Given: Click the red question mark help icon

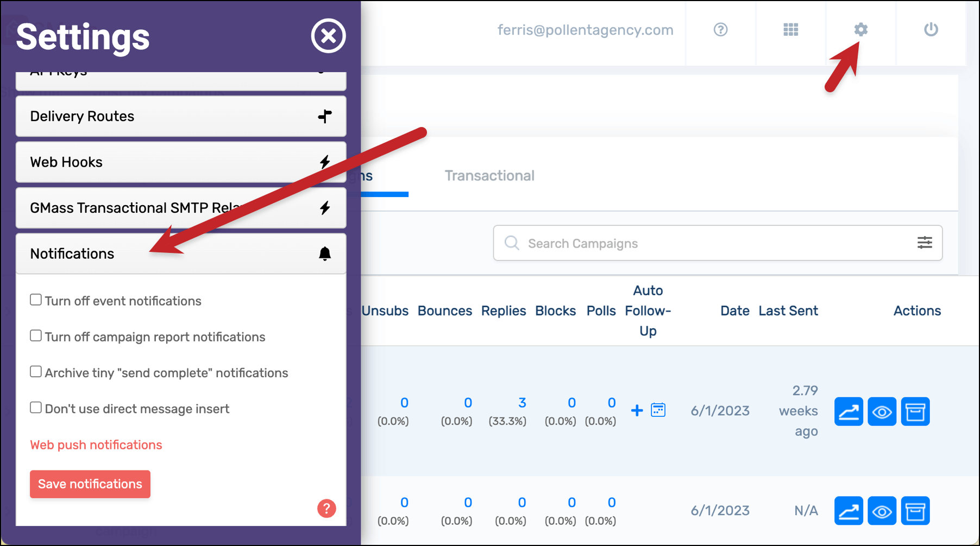Looking at the screenshot, I should [326, 509].
